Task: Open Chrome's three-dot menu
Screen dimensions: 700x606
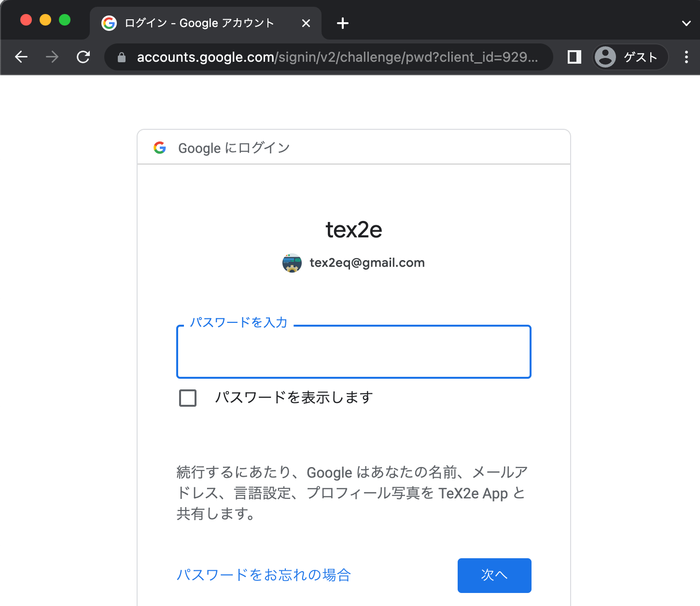Action: [686, 57]
